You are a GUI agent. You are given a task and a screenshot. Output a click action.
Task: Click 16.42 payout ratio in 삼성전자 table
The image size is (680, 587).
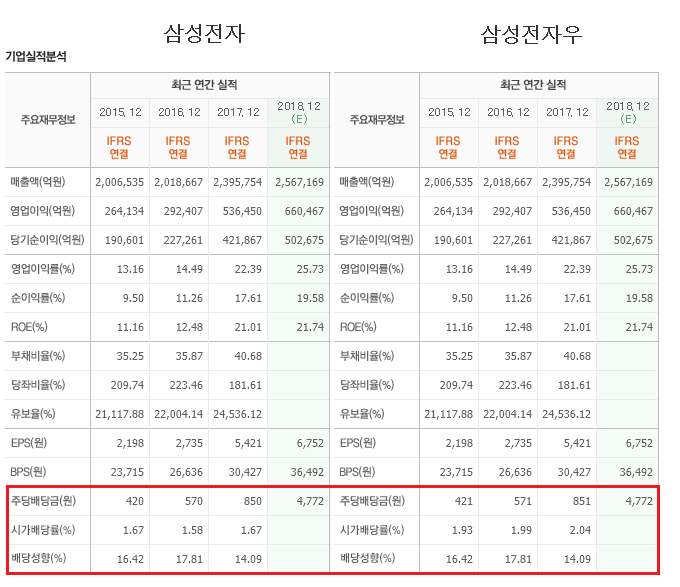(x=130, y=559)
